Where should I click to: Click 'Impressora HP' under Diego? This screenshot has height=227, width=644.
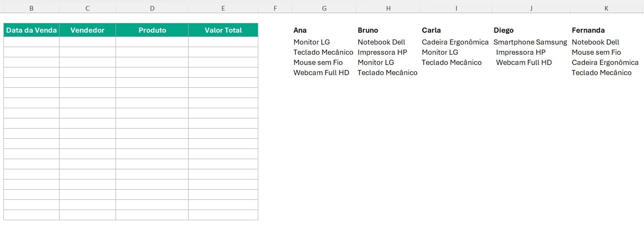(x=521, y=52)
